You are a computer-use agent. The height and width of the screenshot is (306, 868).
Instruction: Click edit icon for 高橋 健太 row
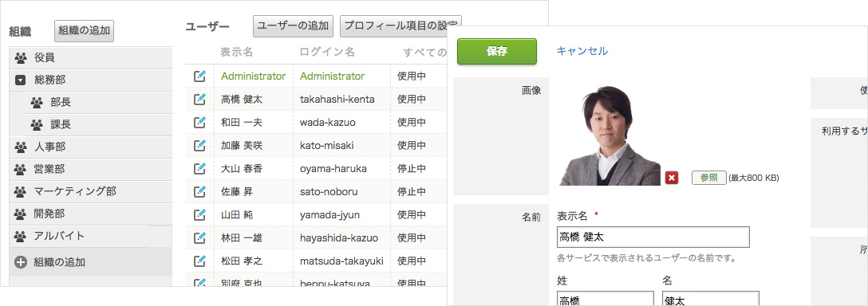click(199, 99)
